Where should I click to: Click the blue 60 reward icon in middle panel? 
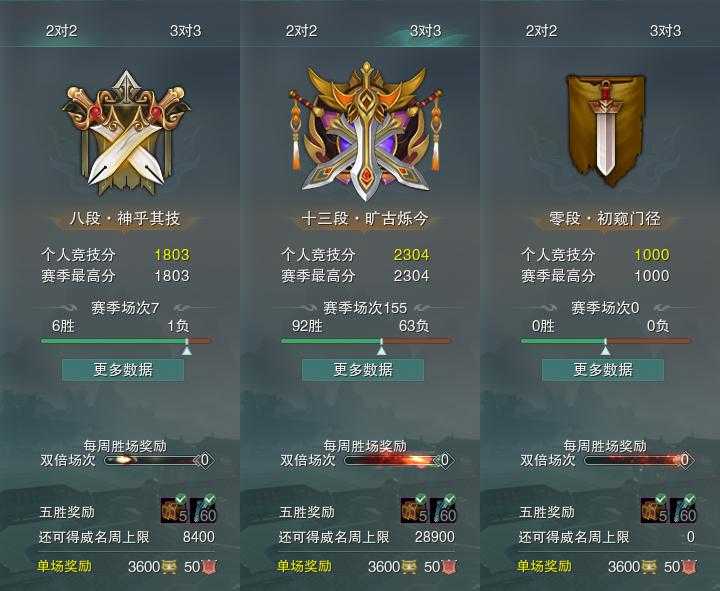[443, 510]
